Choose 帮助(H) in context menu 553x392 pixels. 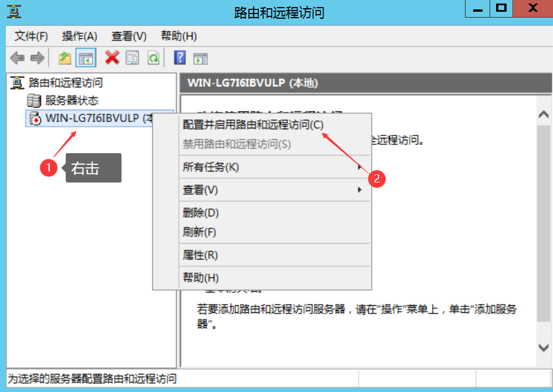(262, 278)
